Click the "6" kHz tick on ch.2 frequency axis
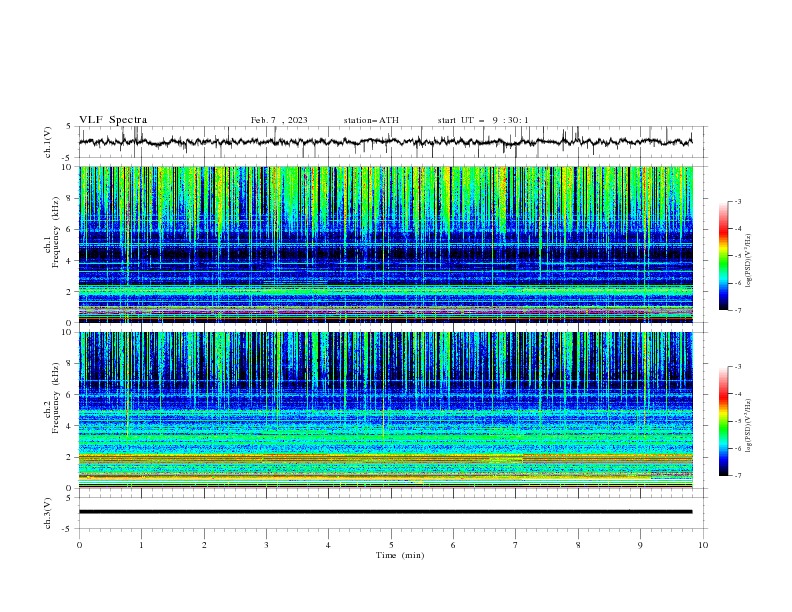 pyautogui.click(x=70, y=395)
